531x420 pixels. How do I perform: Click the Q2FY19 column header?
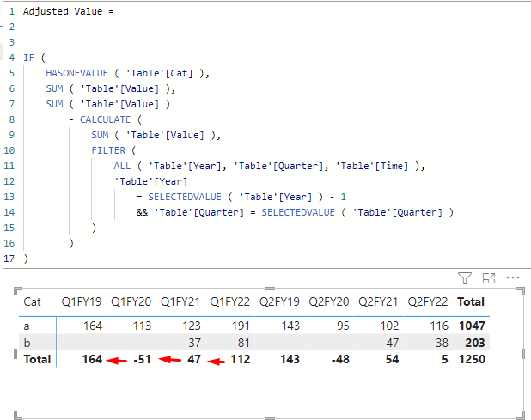[x=279, y=301]
